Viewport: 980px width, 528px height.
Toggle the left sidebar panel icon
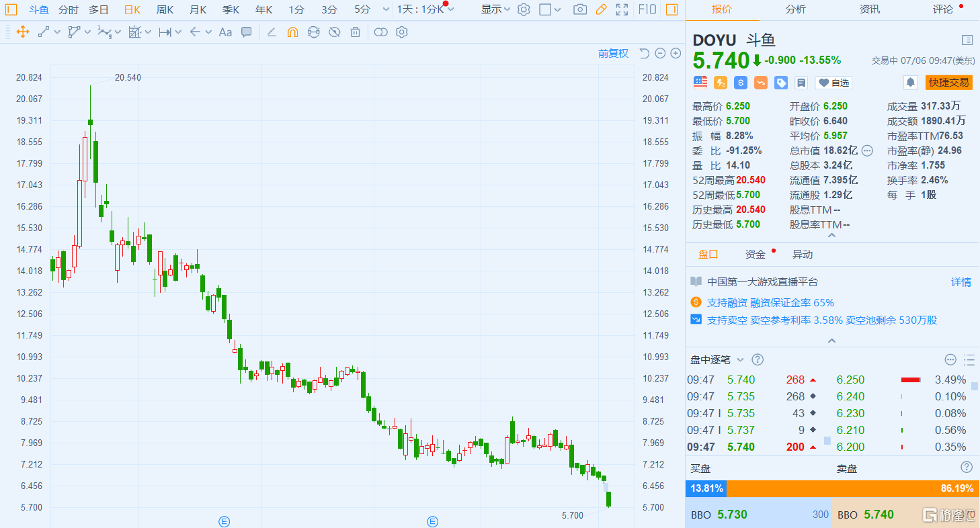coord(11,9)
